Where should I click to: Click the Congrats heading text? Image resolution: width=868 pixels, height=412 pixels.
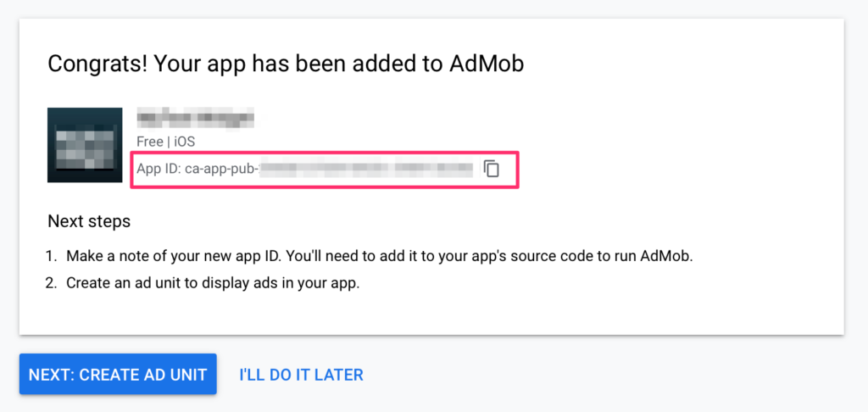coord(286,64)
